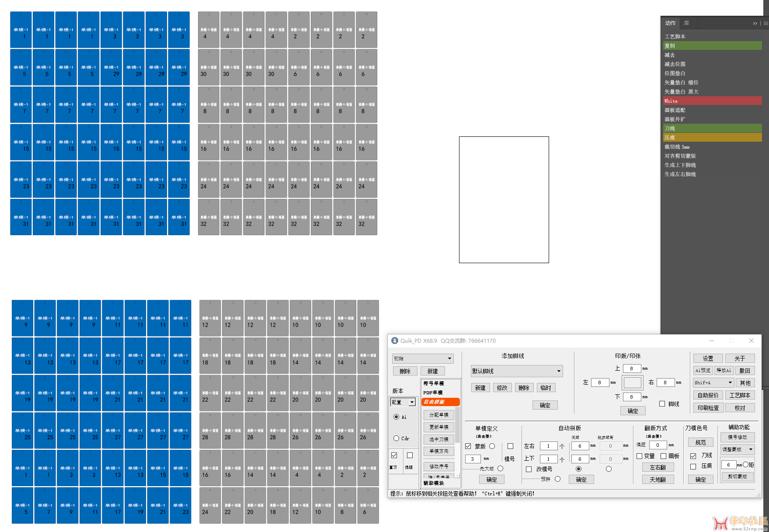Select the 生成左右脚线 action
Screen dimensions: 769x532
(x=712, y=174)
